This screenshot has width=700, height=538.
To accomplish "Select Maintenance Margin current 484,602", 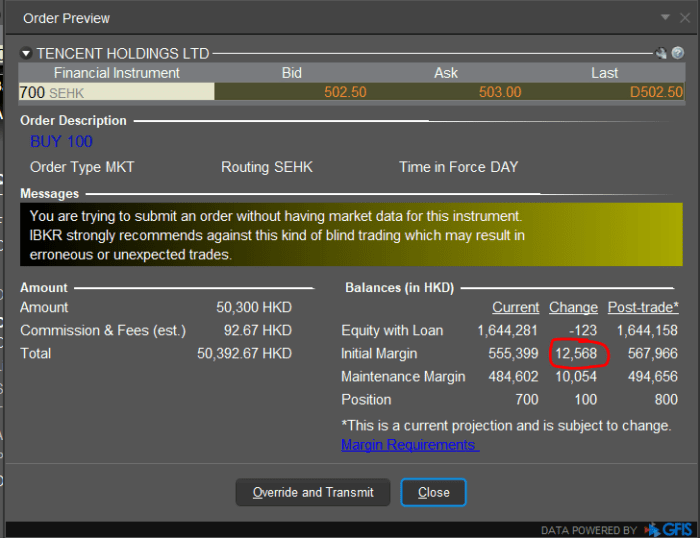I will [x=513, y=377].
